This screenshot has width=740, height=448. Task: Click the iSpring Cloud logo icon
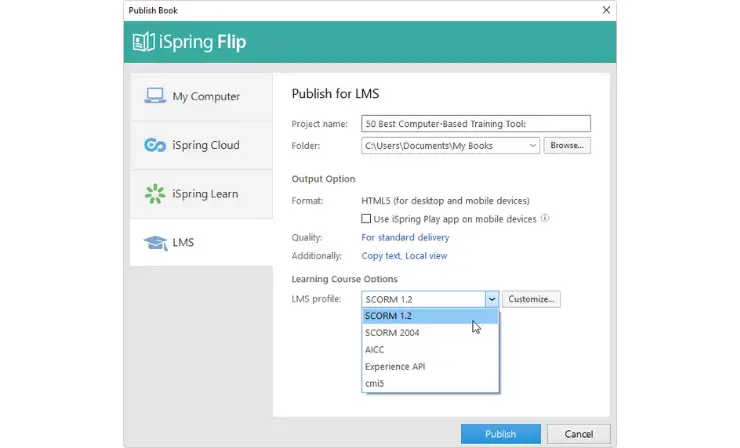click(x=155, y=145)
